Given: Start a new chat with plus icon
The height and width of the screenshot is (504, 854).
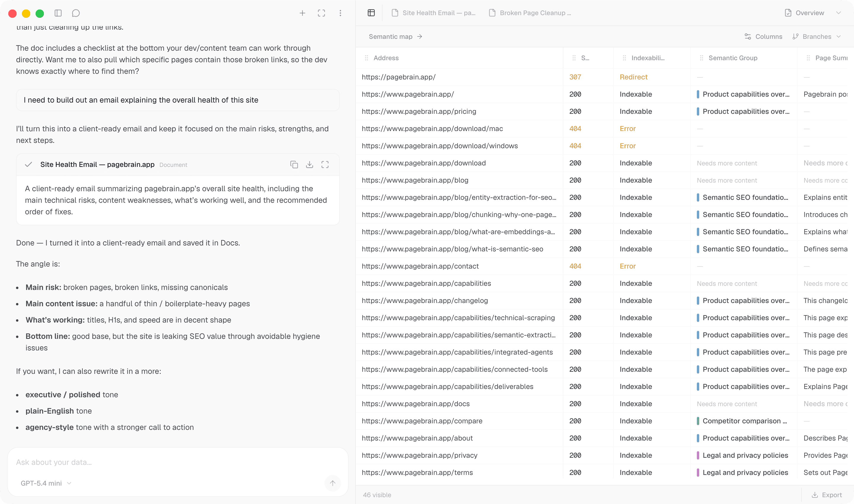Looking at the screenshot, I should pos(302,13).
